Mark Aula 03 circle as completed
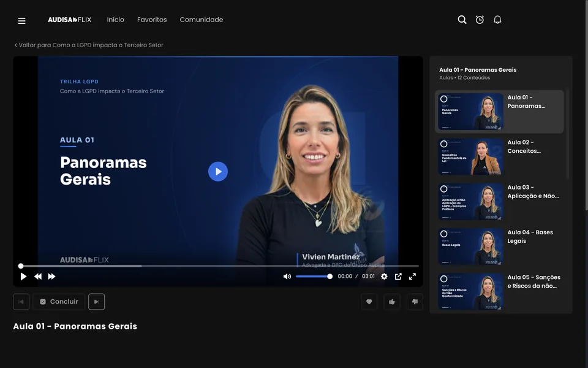The width and height of the screenshot is (588, 368). pyautogui.click(x=443, y=189)
